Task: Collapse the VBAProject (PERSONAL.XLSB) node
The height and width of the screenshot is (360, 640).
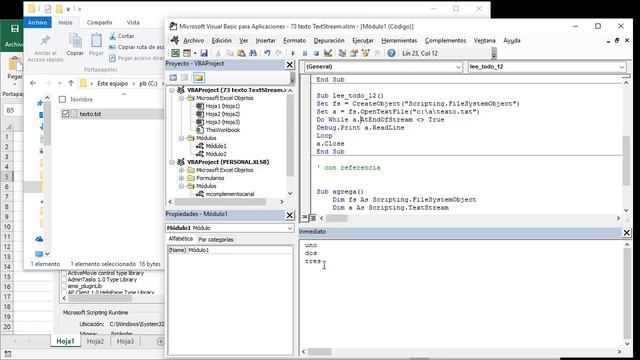Action: click(172, 162)
